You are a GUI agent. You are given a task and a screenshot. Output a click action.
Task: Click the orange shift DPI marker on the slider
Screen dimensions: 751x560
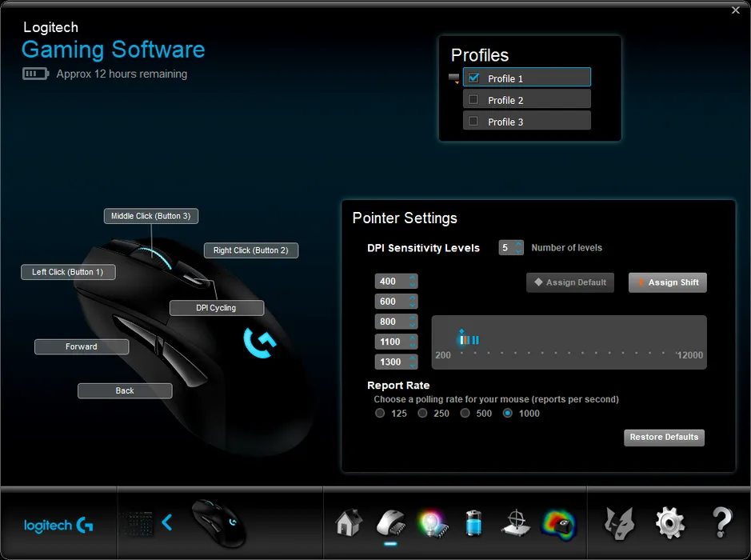(x=465, y=340)
